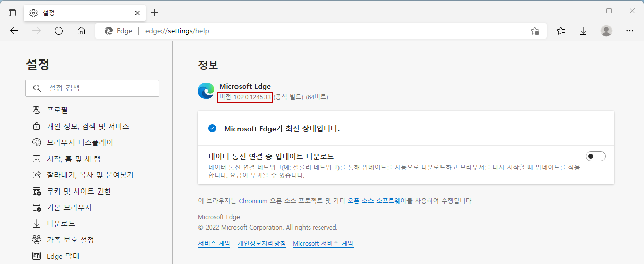Open the 개인정보처리방침 link
This screenshot has height=264, width=644.
261,243
